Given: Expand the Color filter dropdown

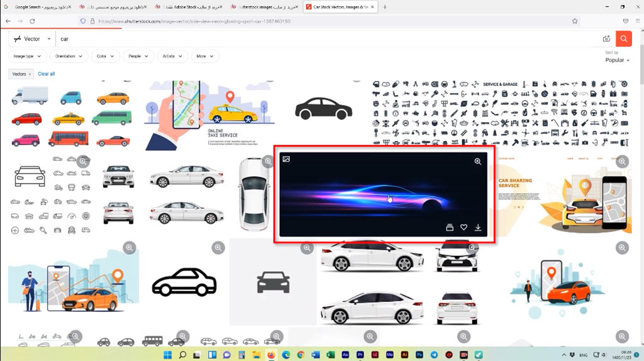Looking at the screenshot, I should pos(105,56).
